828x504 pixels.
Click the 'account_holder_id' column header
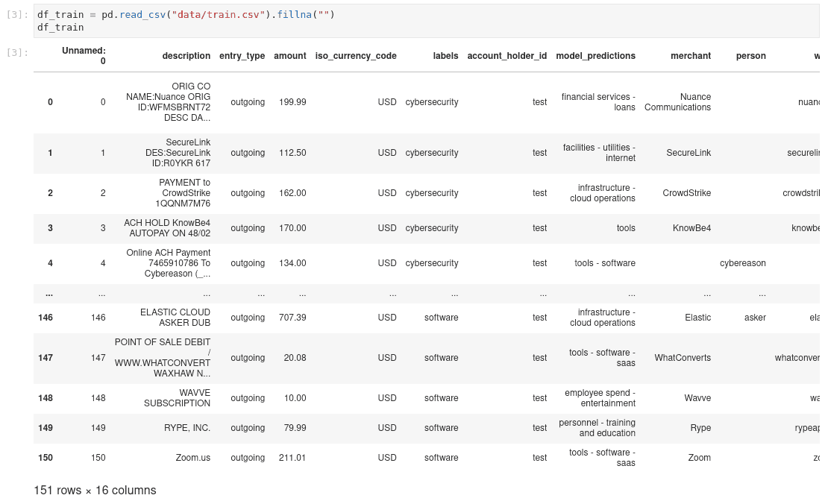point(507,56)
